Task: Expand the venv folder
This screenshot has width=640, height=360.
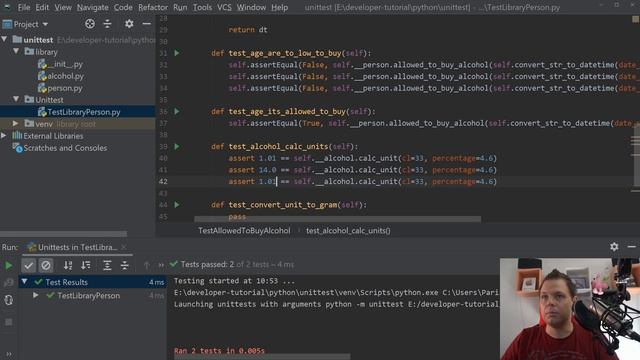Action: (16, 123)
